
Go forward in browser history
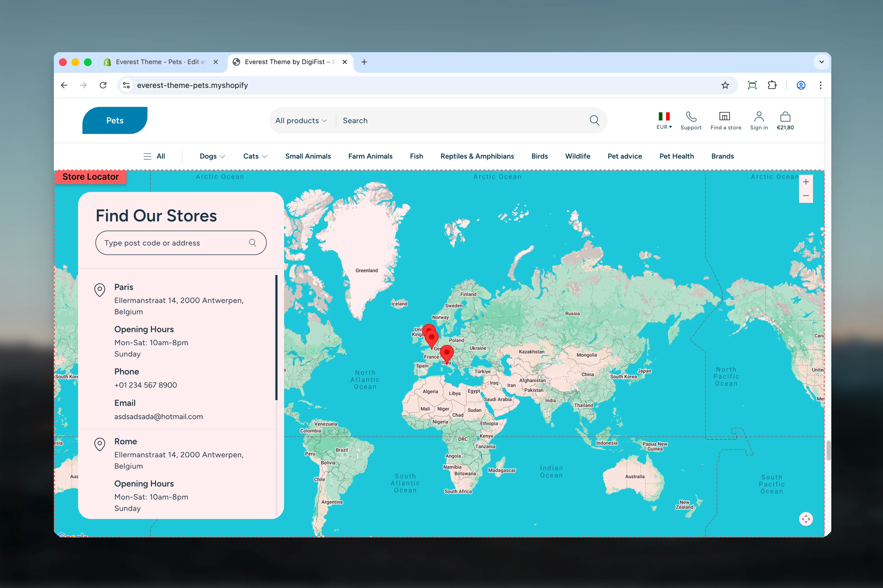click(x=83, y=85)
